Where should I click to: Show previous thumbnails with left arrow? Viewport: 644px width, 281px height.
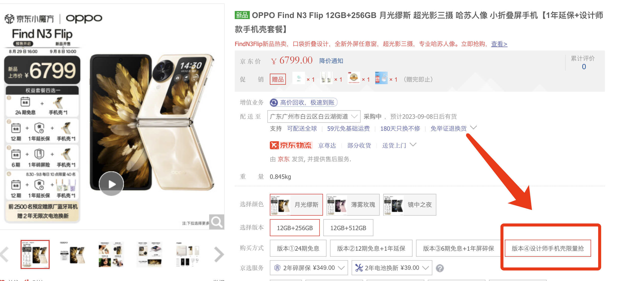point(5,254)
